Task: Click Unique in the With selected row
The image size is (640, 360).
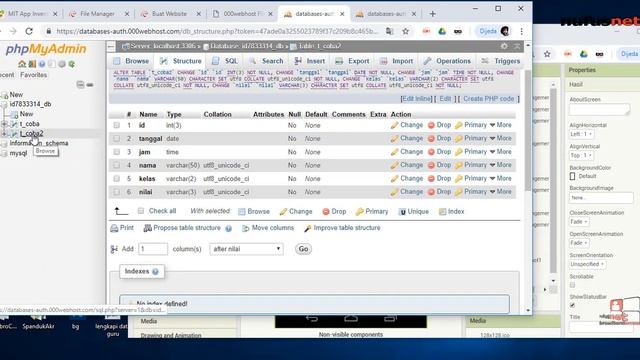Action: click(x=413, y=211)
